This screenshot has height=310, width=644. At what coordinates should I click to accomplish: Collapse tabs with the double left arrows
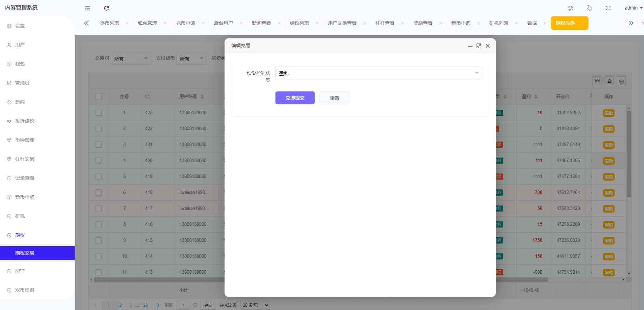[86, 23]
